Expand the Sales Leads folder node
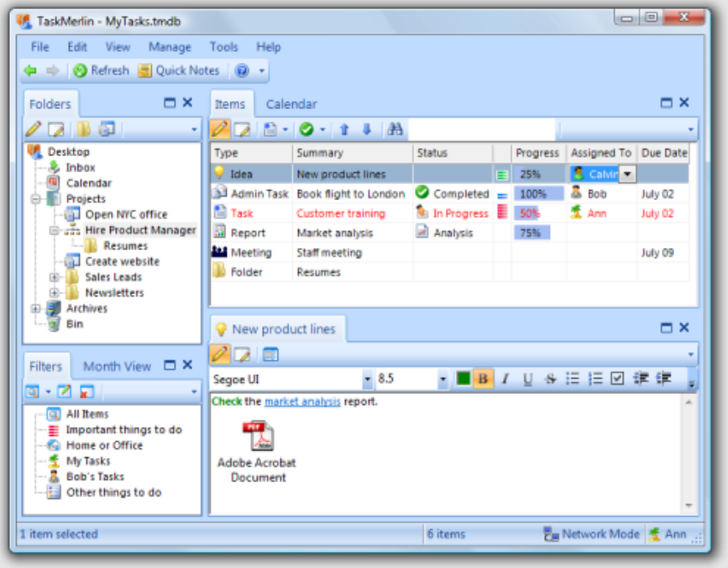Viewport: 728px width, 568px height. coord(55,277)
